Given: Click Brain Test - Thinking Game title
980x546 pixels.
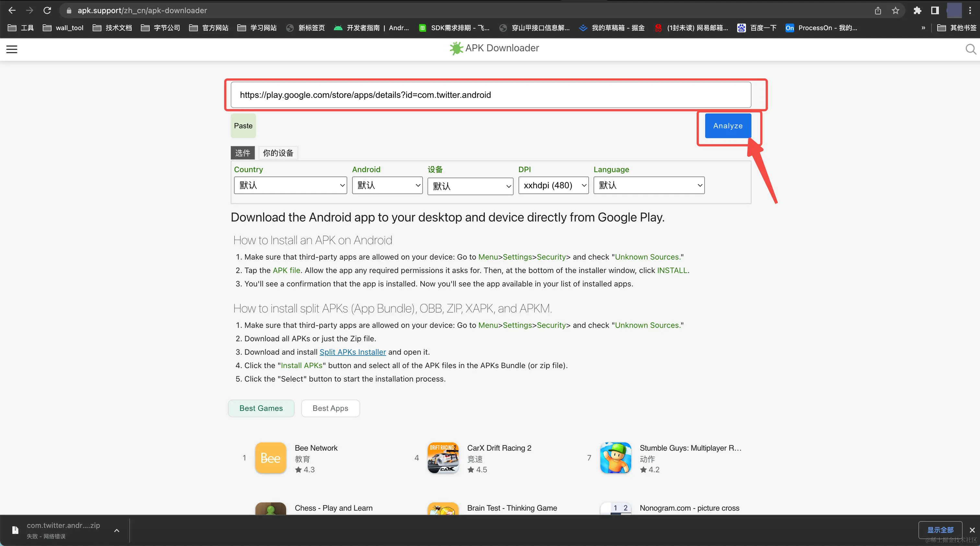Looking at the screenshot, I should click(512, 508).
